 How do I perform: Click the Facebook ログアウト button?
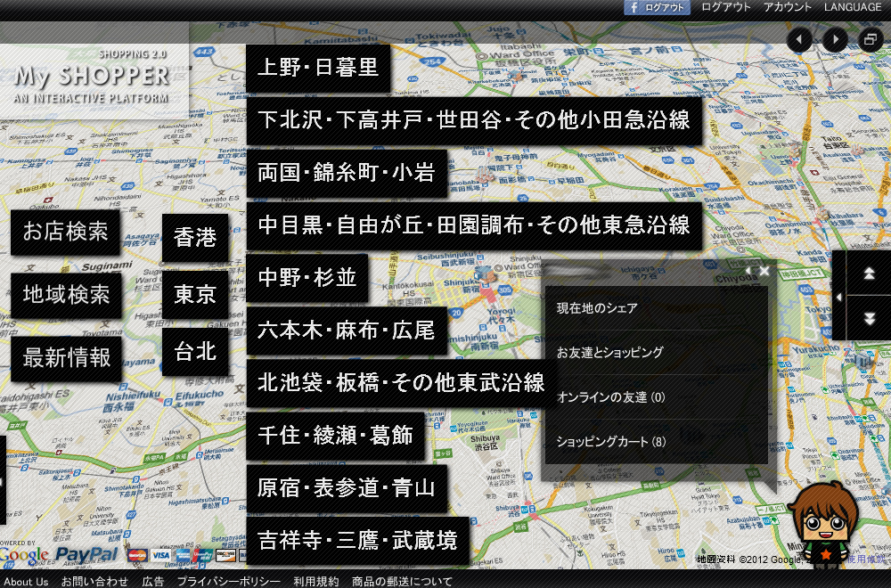point(657,7)
